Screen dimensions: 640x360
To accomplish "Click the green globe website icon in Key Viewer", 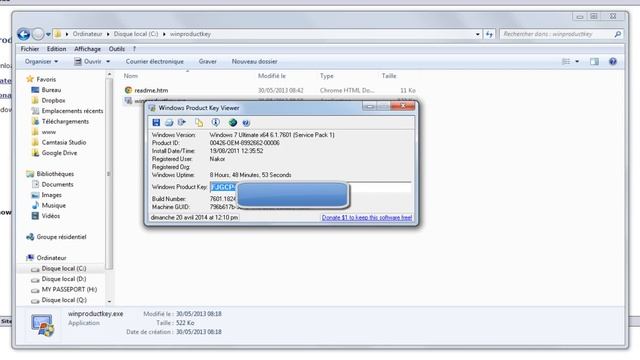I will point(233,122).
